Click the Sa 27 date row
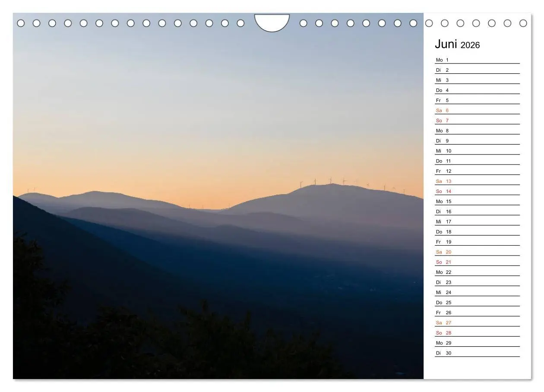 (477, 323)
